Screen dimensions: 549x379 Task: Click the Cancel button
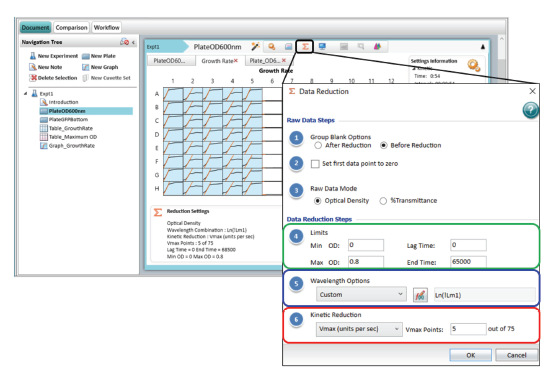click(x=517, y=355)
